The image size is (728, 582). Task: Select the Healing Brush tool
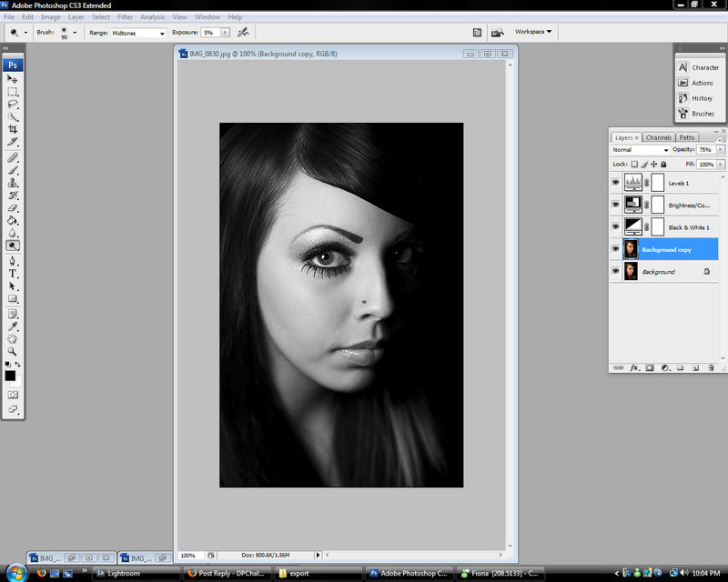click(13, 157)
